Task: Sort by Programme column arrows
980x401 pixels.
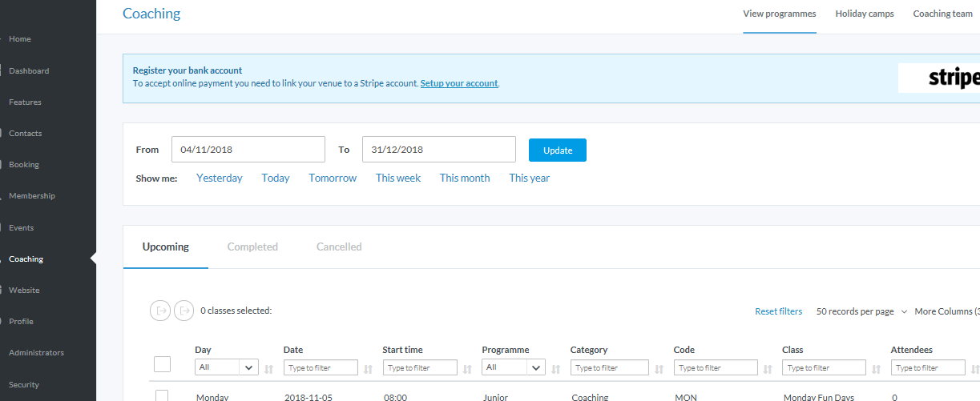Action: click(555, 368)
